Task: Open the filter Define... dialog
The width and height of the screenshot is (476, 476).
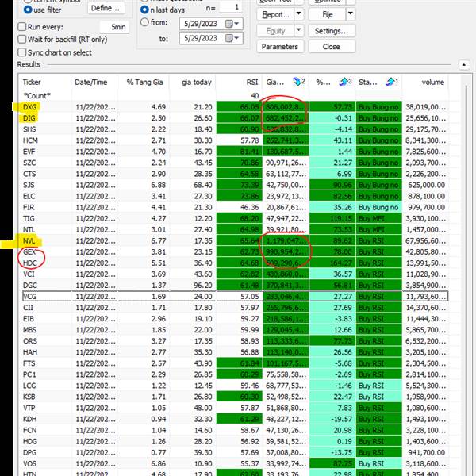Action: click(x=106, y=8)
